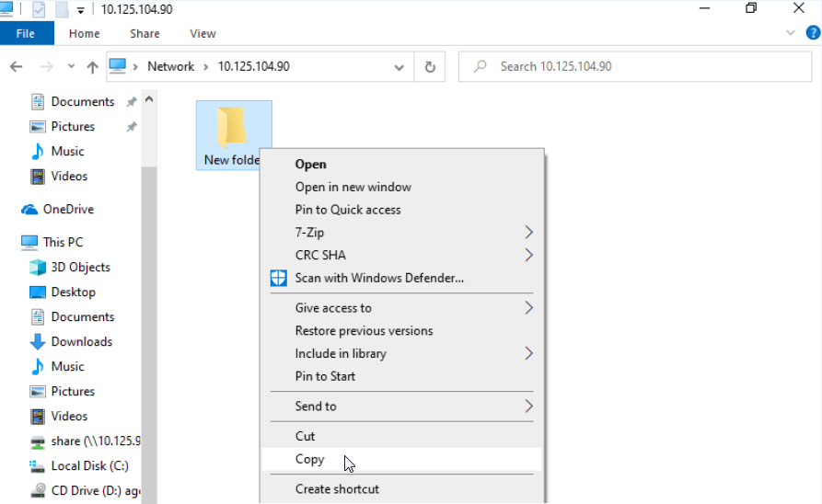Image resolution: width=822 pixels, height=504 pixels.
Task: Open OneDrive in the navigation pane
Action: pyautogui.click(x=68, y=209)
